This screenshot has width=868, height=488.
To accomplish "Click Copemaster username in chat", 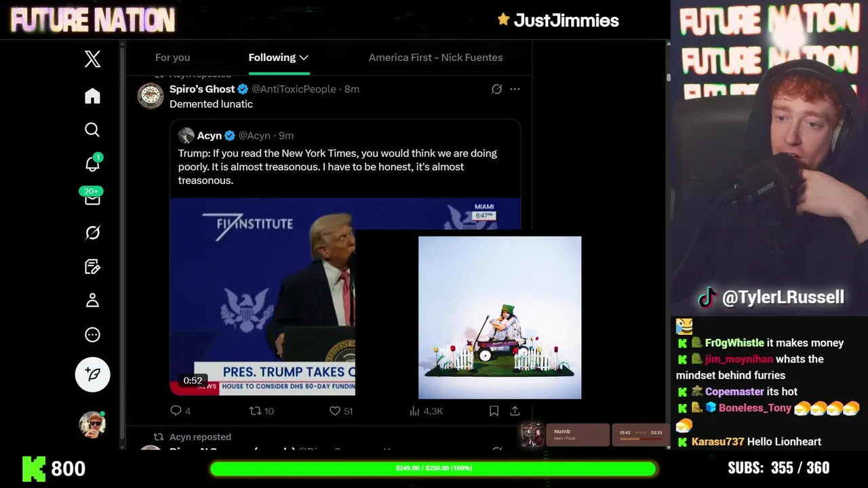I will point(734,392).
